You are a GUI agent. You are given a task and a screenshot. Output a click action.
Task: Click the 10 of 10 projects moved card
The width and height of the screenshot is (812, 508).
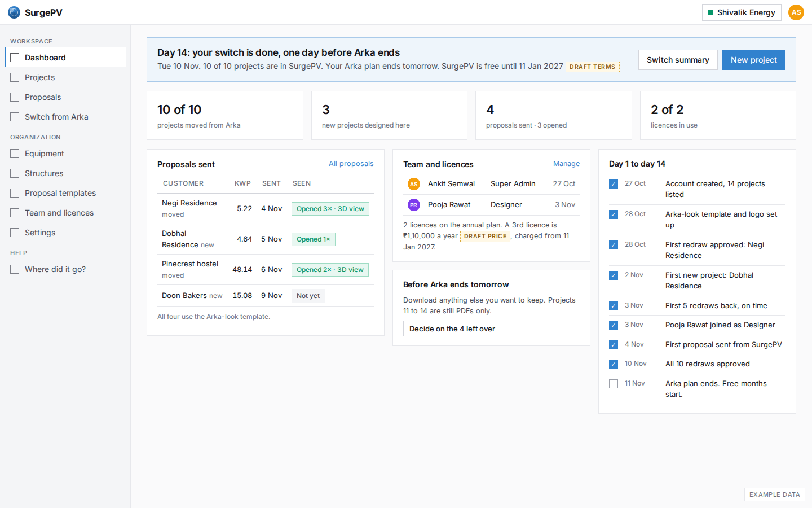click(x=225, y=116)
